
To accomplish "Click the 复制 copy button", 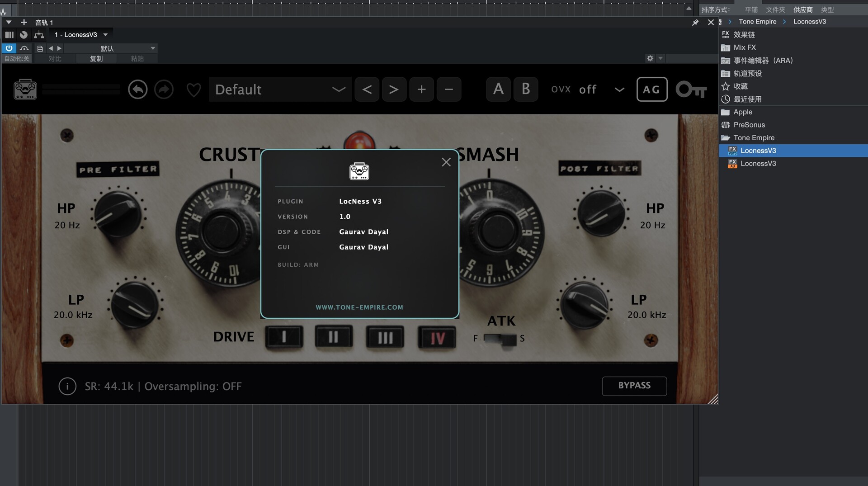I will click(x=96, y=59).
